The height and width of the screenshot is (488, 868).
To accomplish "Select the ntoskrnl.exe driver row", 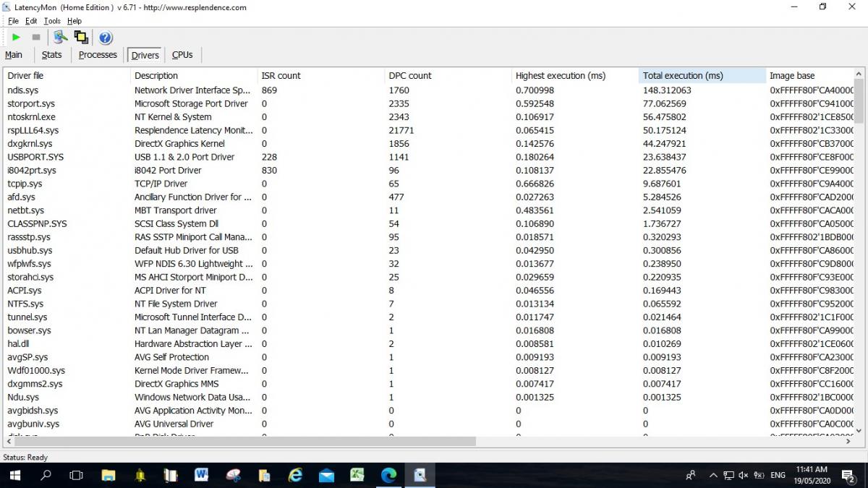I will tap(429, 116).
